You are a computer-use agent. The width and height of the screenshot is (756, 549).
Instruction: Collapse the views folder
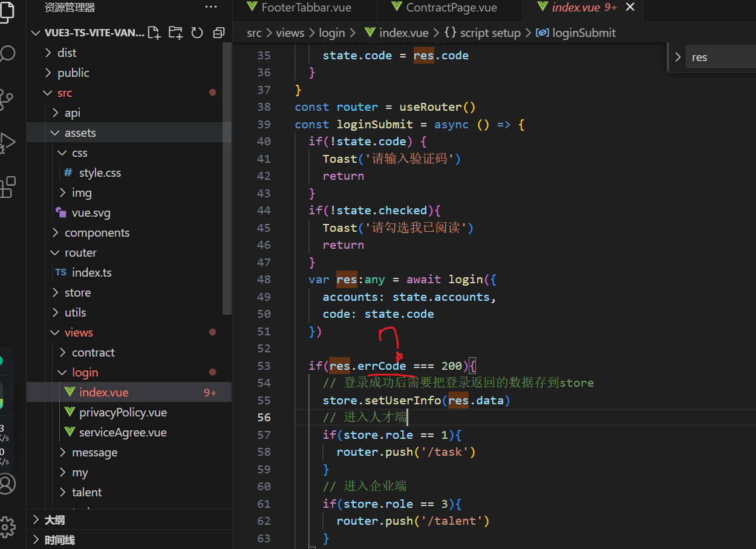tap(79, 332)
